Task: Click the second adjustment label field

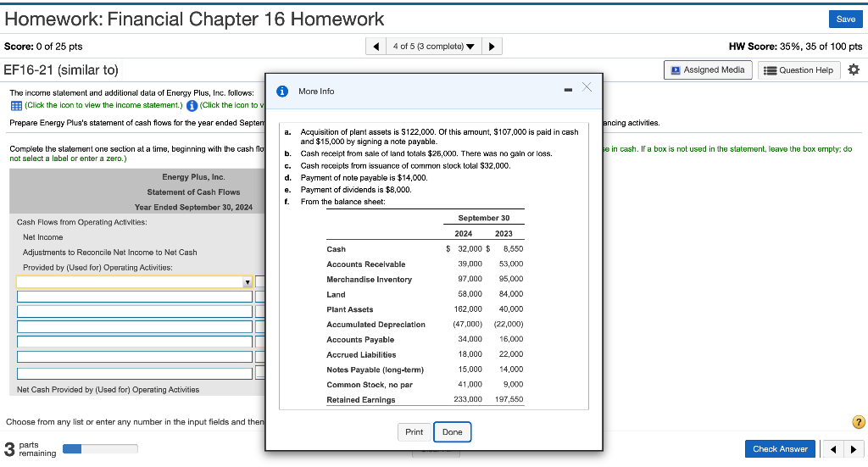Action: 135,297
